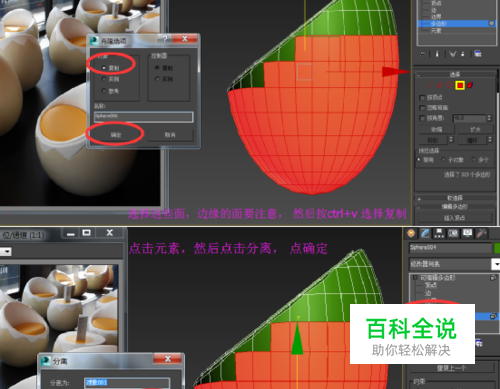The width and height of the screenshot is (500, 389).
Task: Collapse the 选择 (Selection) rollout header
Action: 455,74
